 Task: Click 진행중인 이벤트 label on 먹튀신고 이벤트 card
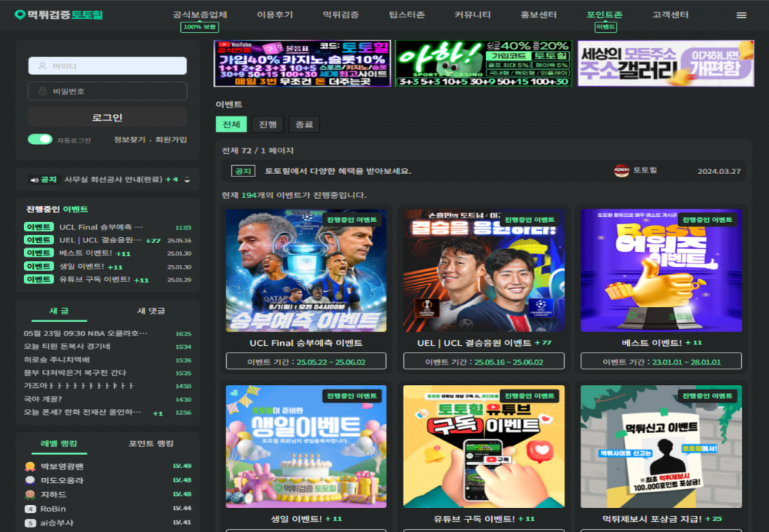click(707, 396)
